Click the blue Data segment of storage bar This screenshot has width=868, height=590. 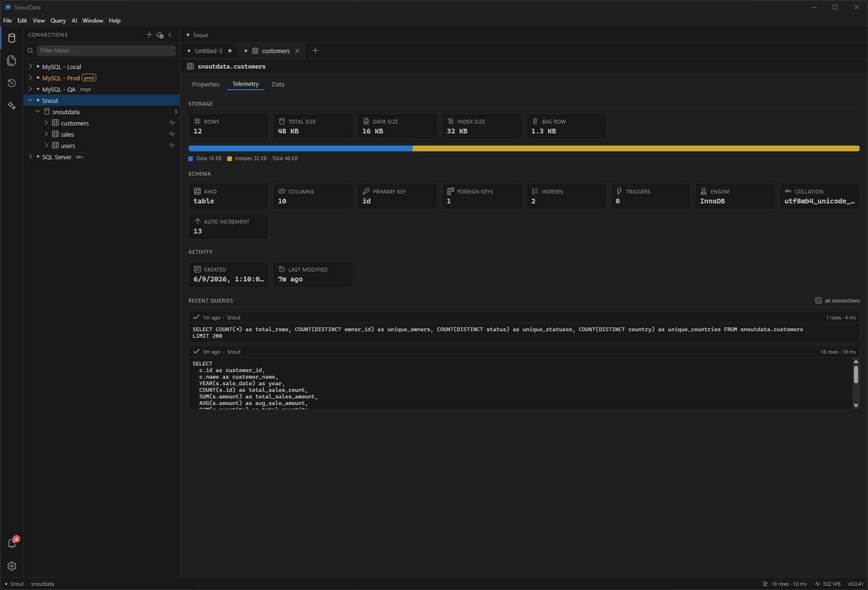click(300, 148)
